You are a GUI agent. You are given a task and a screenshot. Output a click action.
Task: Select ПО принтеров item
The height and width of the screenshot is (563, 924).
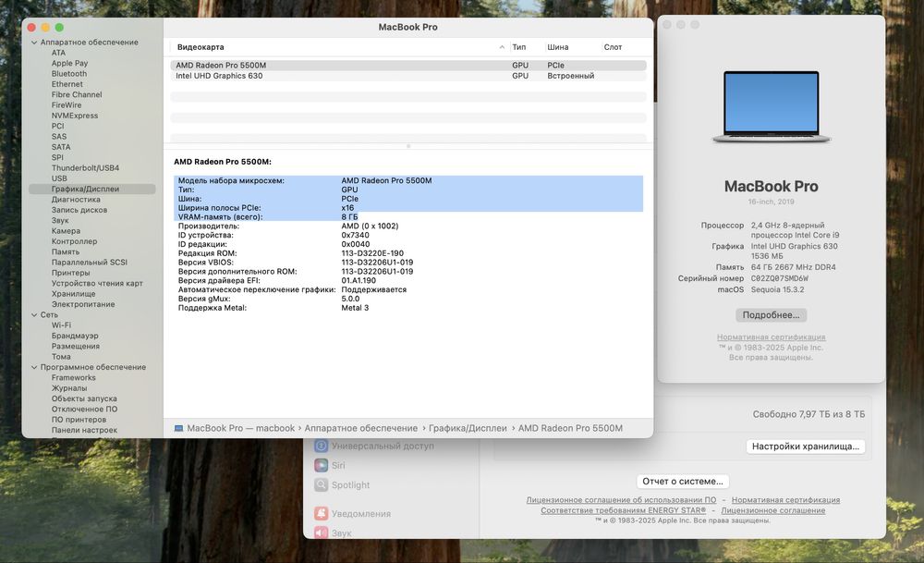pyautogui.click(x=79, y=420)
